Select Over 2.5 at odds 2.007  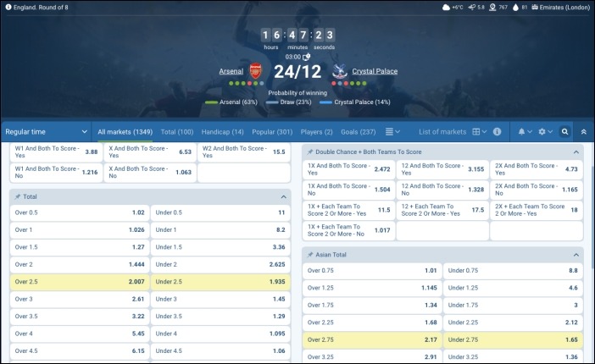point(79,280)
